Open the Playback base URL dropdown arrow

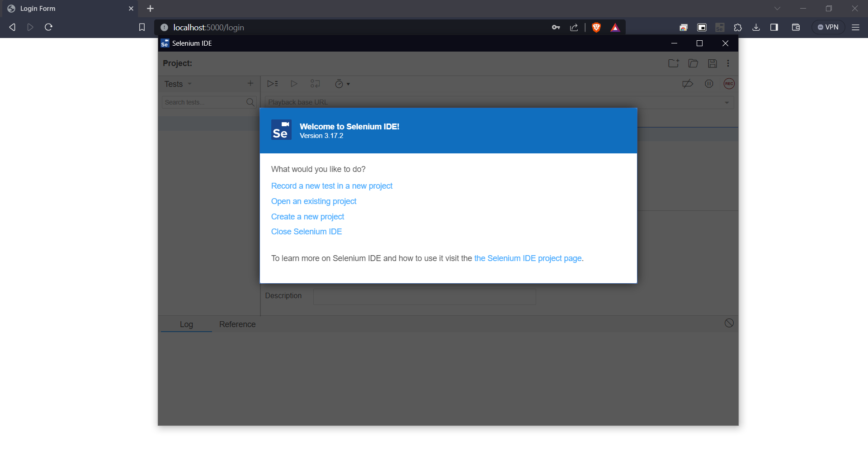coord(726,103)
